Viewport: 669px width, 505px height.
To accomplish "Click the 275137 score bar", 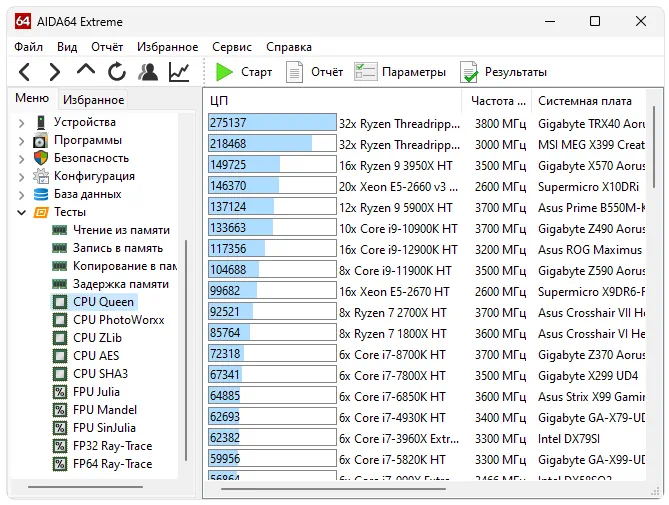I will pyautogui.click(x=272, y=122).
